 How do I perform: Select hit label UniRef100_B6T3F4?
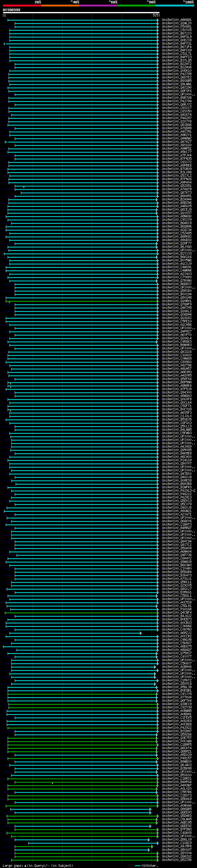tap(176, 47)
